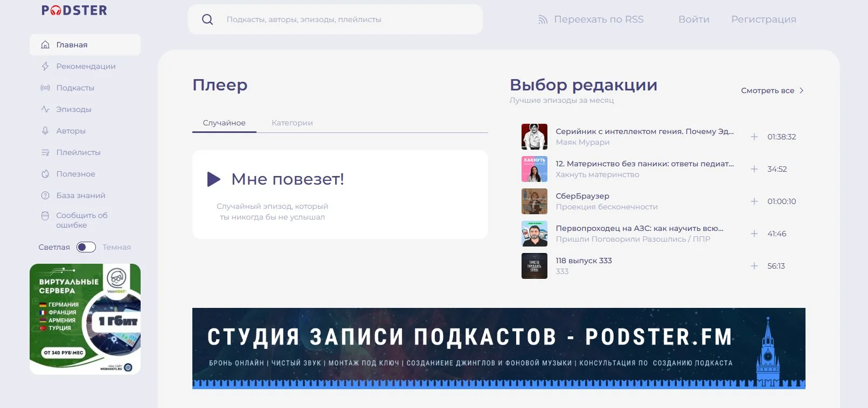Click the waveform icon beside Эпизоды

[x=45, y=109]
